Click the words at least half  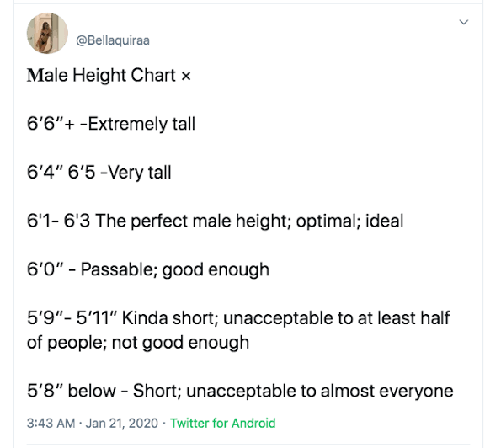click(403, 318)
